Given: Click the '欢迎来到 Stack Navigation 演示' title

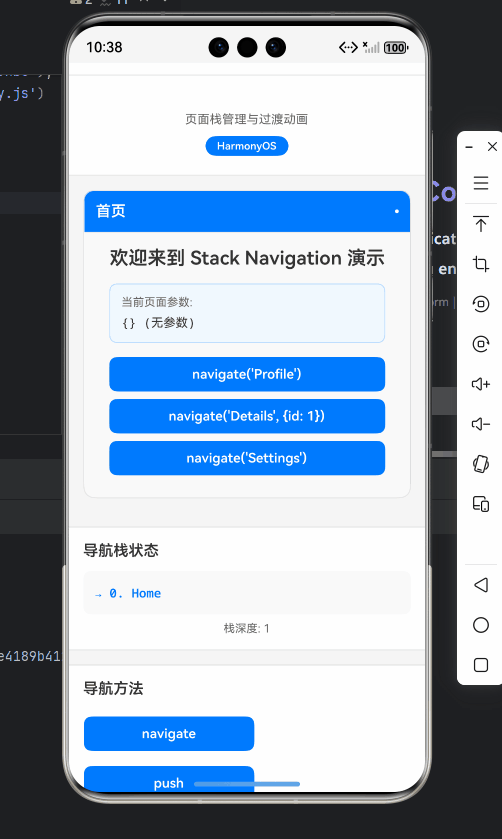Looking at the screenshot, I should point(247,258).
